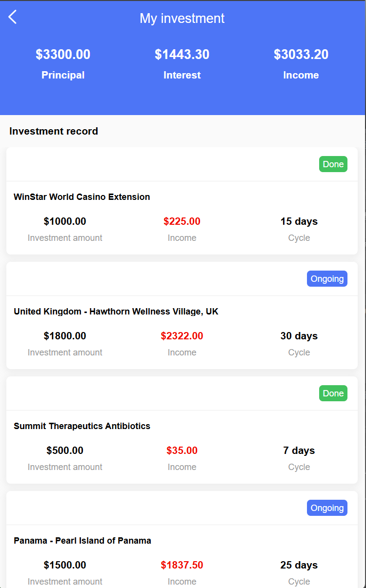
Task: Open the Summit Therapeutics Antibiotics record
Action: click(x=82, y=426)
